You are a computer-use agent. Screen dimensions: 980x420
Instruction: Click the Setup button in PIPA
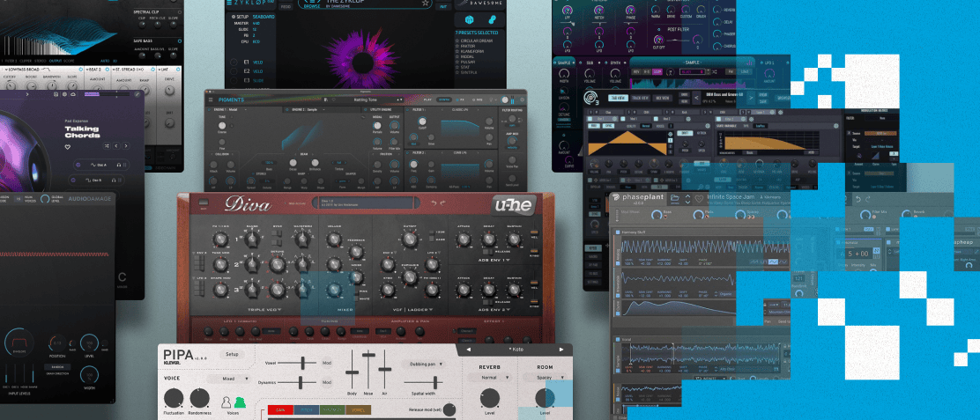[233, 354]
